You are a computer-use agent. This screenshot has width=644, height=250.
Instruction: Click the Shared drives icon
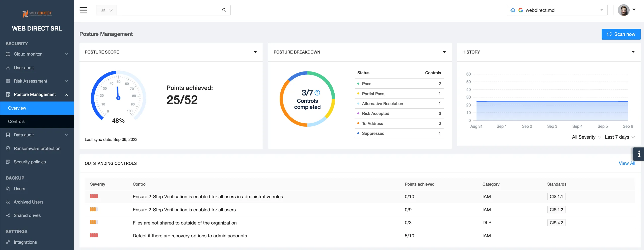click(8, 215)
